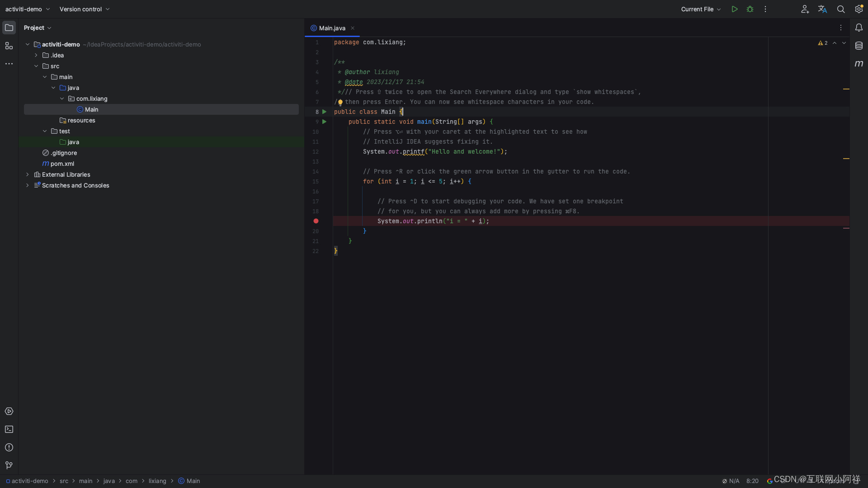
Task: Click the N/A status bar widget
Action: tap(731, 481)
